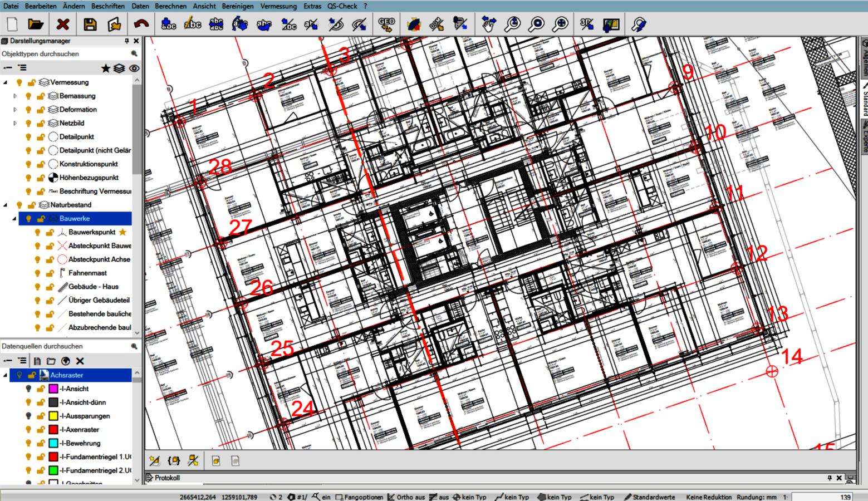Open the QS-Check menu

[342, 6]
